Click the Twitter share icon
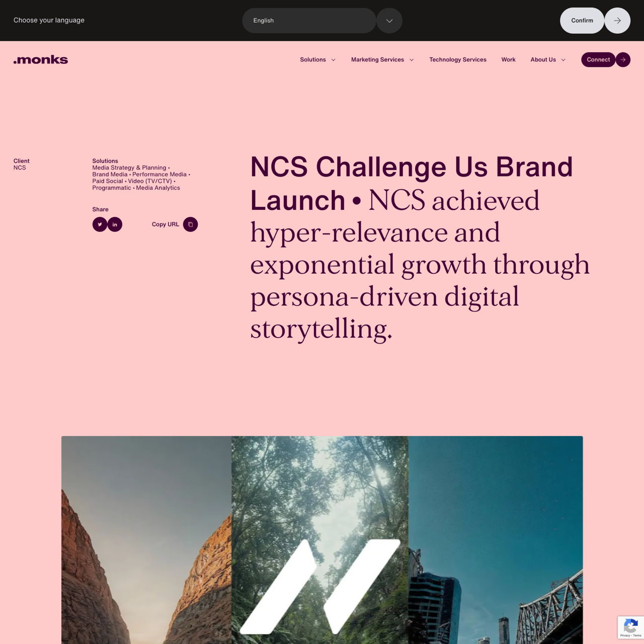Viewport: 644px width, 644px height. (x=100, y=224)
